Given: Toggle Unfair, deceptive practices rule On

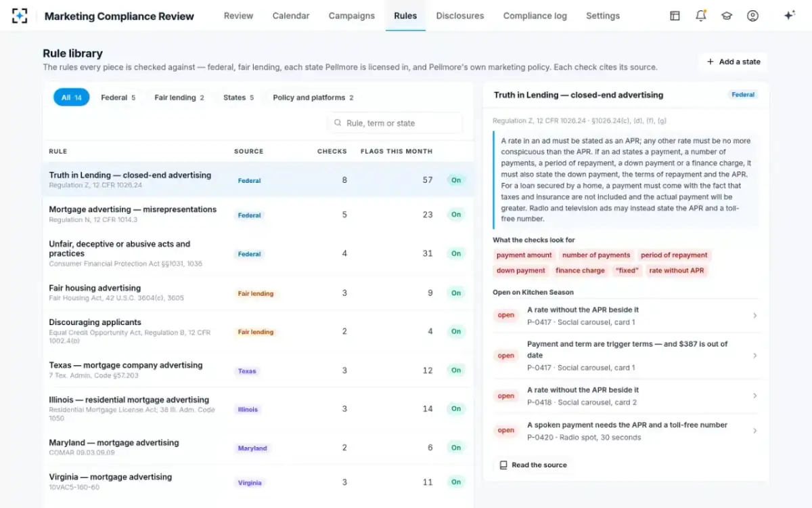Looking at the screenshot, I should coord(456,253).
